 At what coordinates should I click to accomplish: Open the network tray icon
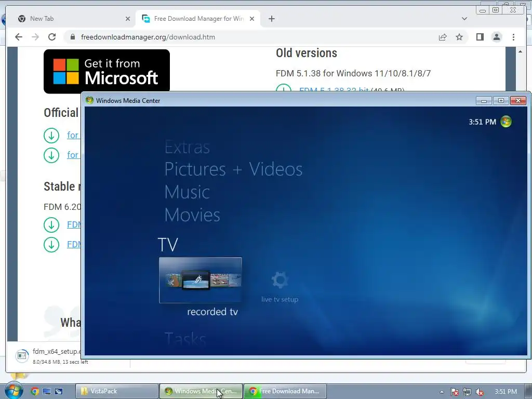click(x=467, y=392)
